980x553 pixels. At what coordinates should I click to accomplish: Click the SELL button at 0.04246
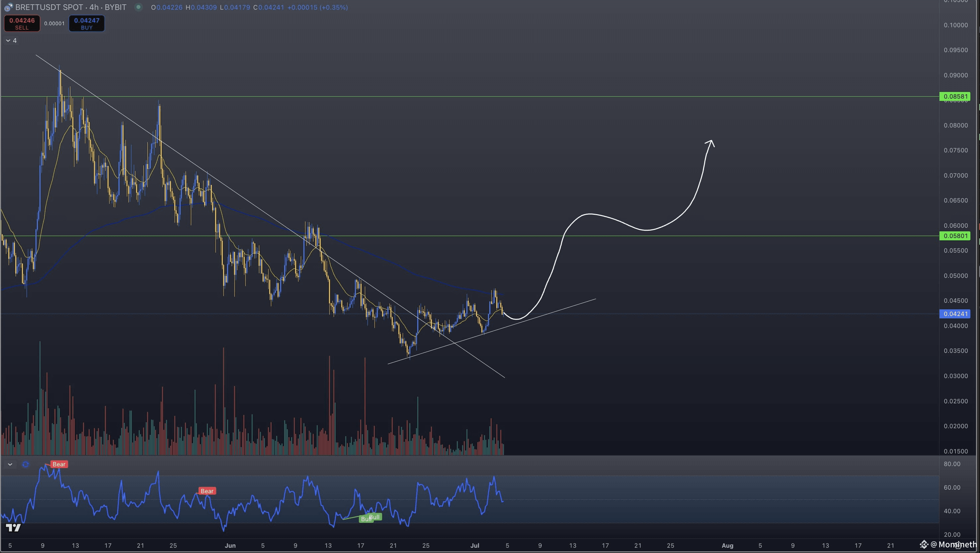pyautogui.click(x=22, y=23)
